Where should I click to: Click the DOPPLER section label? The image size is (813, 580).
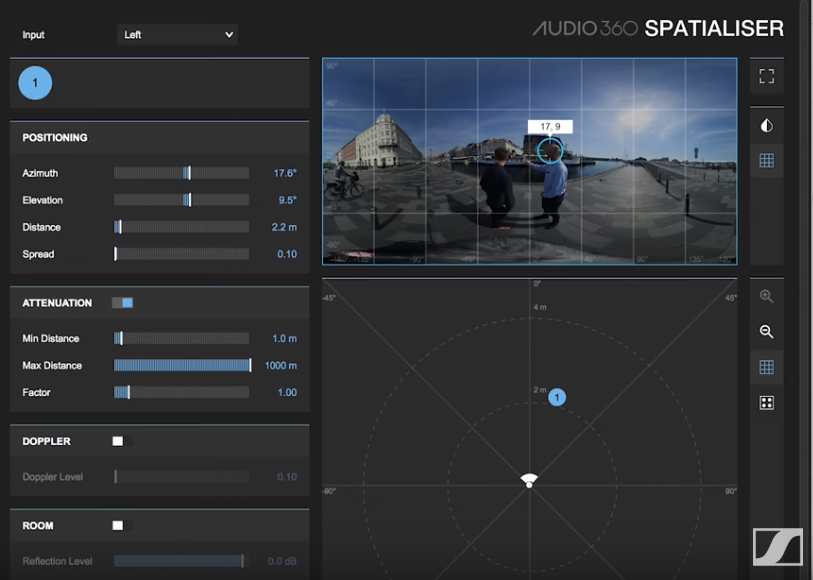tap(46, 441)
